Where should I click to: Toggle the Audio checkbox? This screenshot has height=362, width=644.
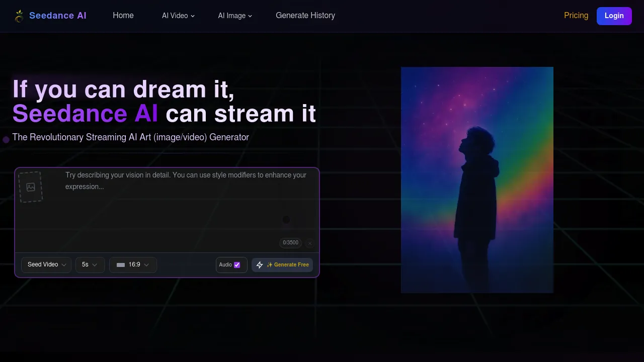point(237,265)
